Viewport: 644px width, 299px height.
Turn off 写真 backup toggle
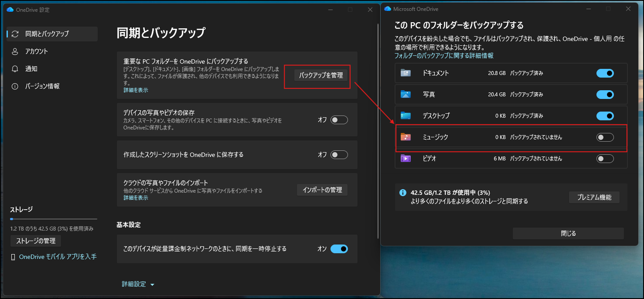coord(605,95)
